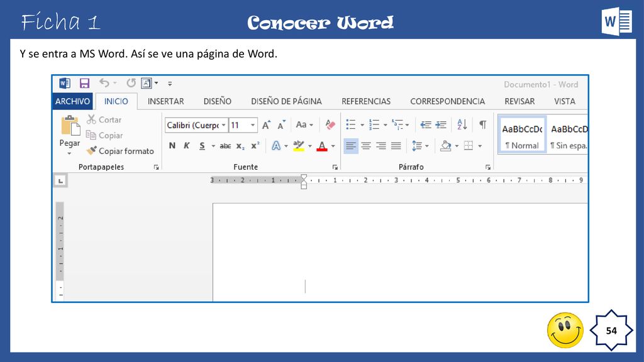Image resolution: width=644 pixels, height=362 pixels.
Task: Click the Copiar button
Action: pos(104,135)
